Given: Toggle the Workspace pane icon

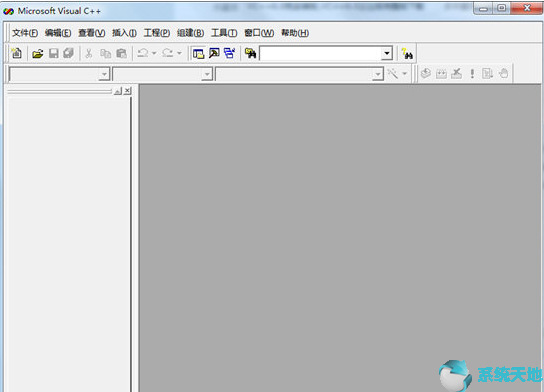Looking at the screenshot, I should click(x=198, y=53).
